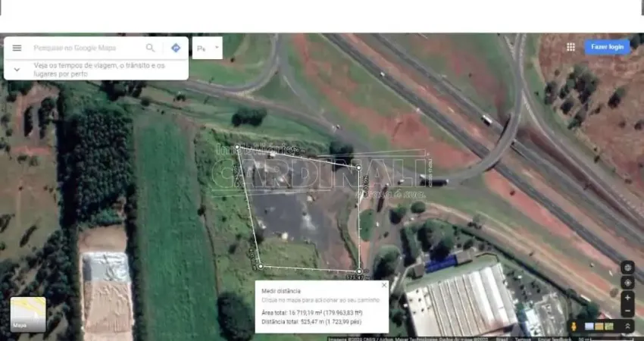Click the zoom in plus button

pyautogui.click(x=627, y=298)
